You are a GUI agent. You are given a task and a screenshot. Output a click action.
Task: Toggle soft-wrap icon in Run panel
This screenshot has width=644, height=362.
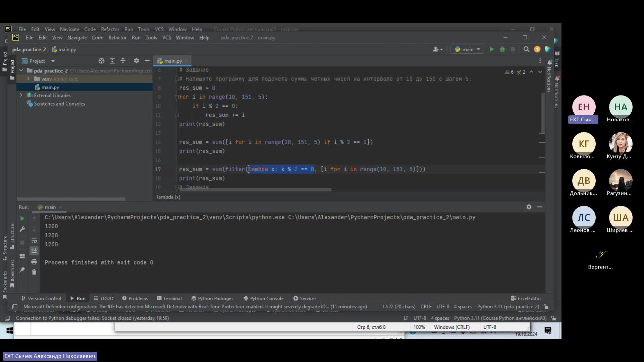tap(34, 240)
